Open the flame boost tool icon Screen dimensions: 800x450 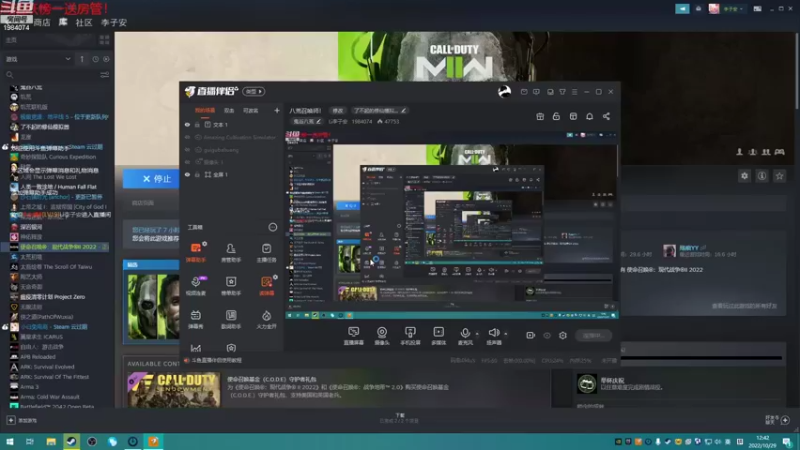click(x=266, y=319)
